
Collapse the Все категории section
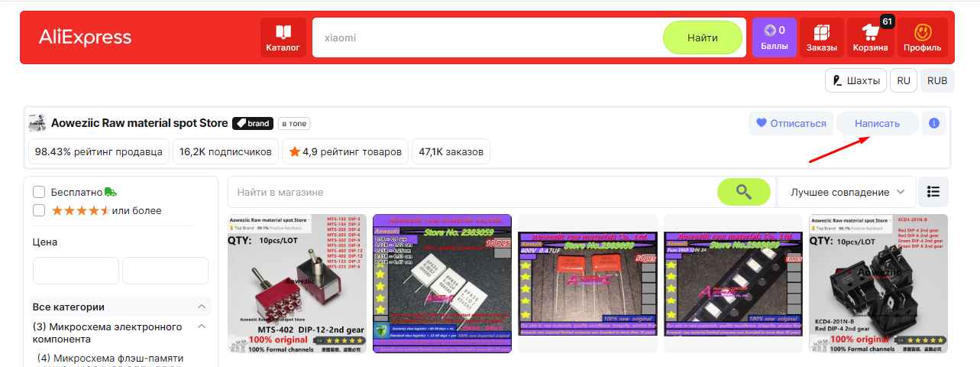click(x=202, y=307)
